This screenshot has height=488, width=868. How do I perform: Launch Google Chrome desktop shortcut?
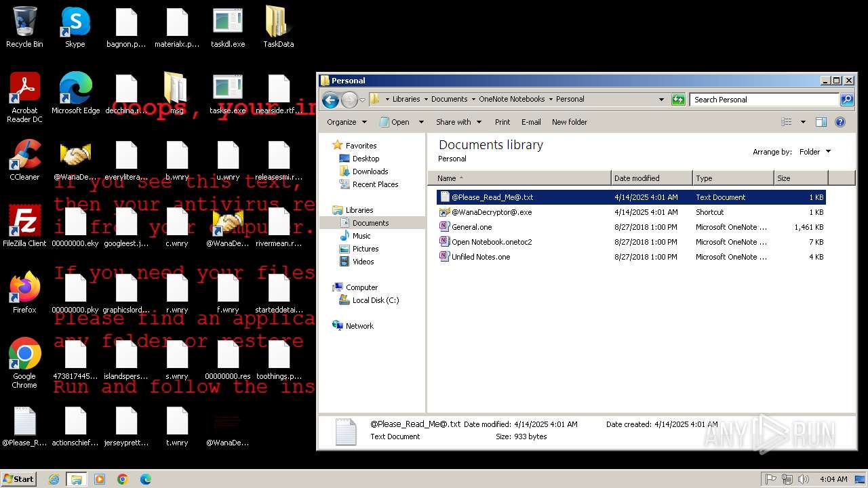tap(24, 363)
